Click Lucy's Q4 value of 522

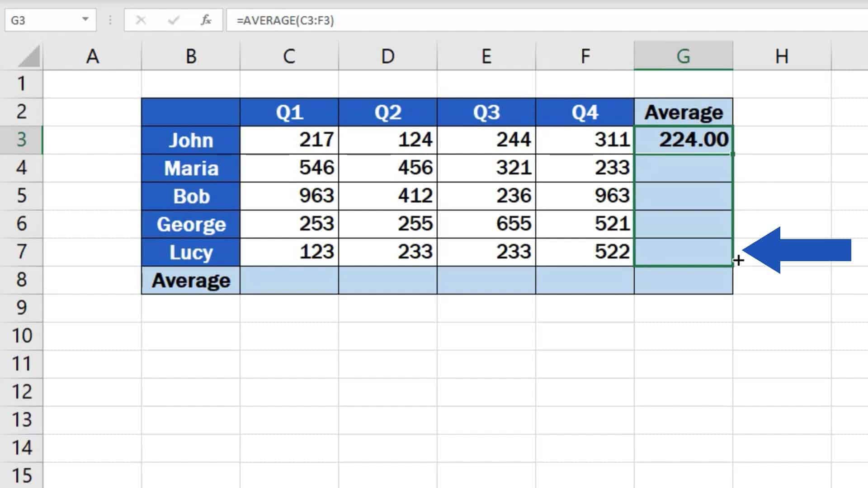click(x=585, y=252)
